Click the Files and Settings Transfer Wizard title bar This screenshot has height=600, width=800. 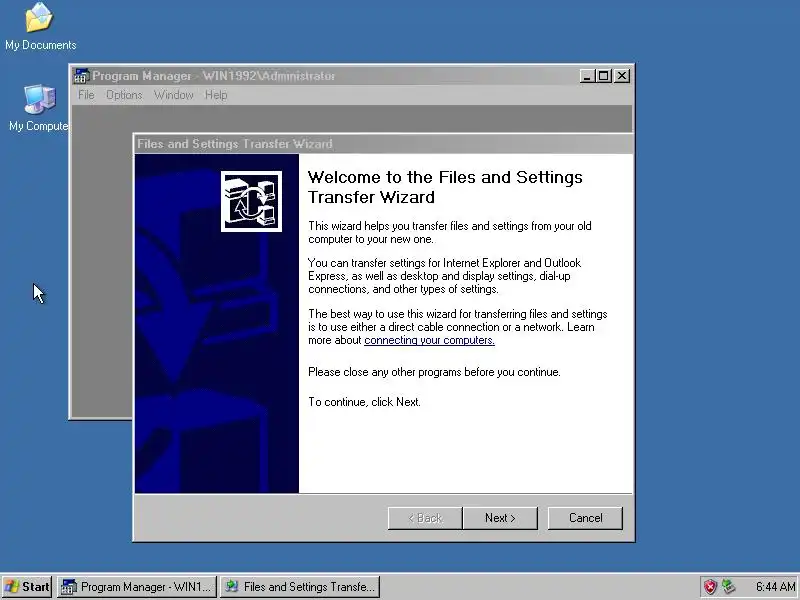pos(383,144)
